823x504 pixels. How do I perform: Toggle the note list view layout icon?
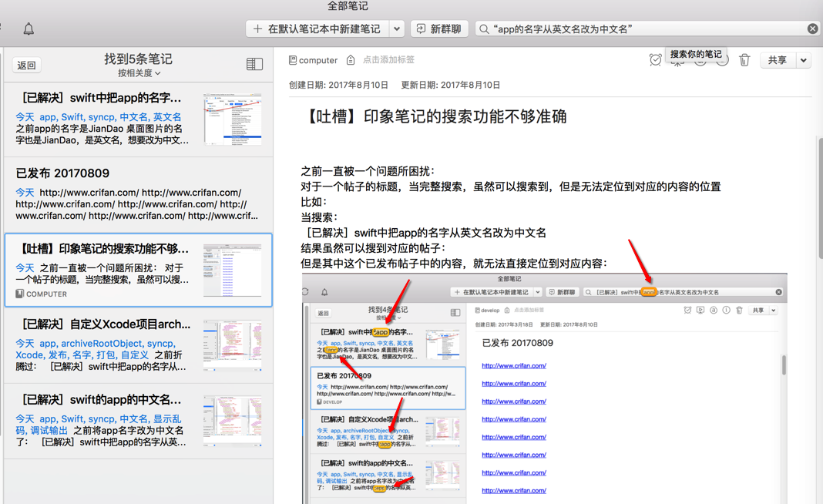(x=254, y=64)
